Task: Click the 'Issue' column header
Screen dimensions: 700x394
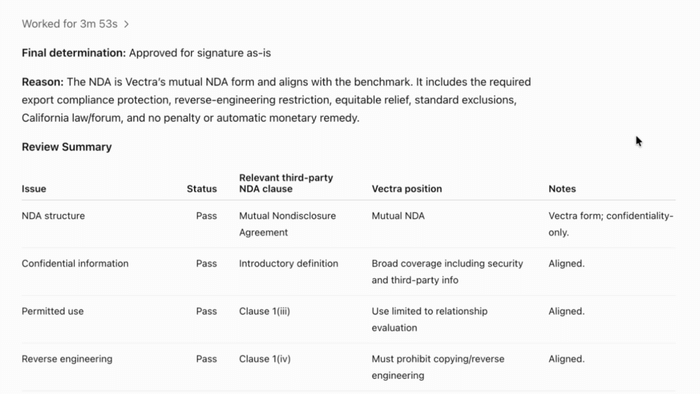Action: pyautogui.click(x=34, y=189)
